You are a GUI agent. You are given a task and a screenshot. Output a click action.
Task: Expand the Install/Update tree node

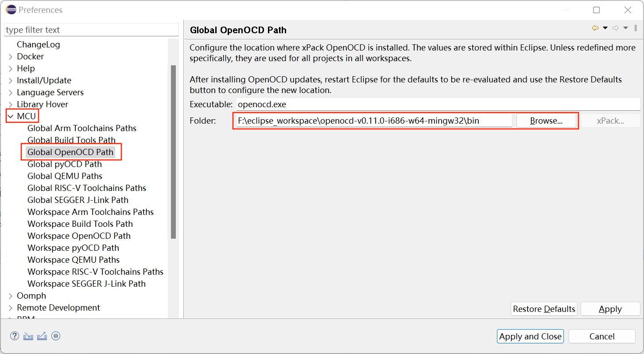click(11, 81)
